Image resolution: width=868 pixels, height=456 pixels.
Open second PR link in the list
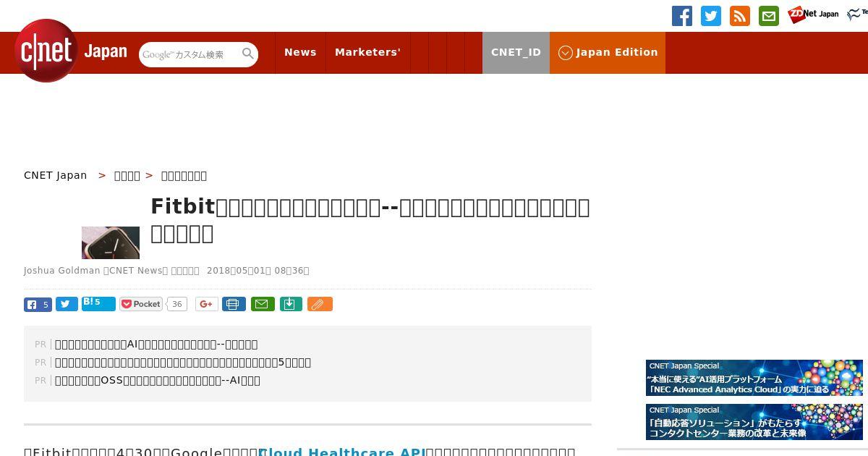(183, 363)
